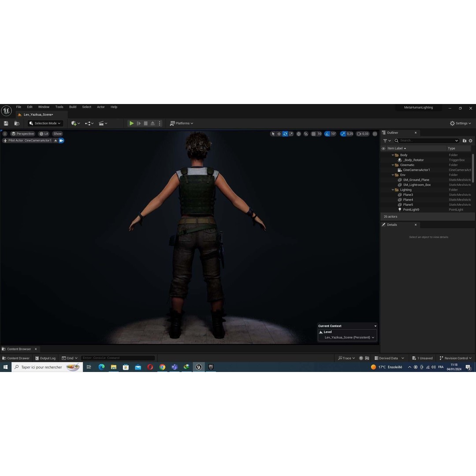
Task: Click the Stop simulation square button
Action: click(146, 123)
